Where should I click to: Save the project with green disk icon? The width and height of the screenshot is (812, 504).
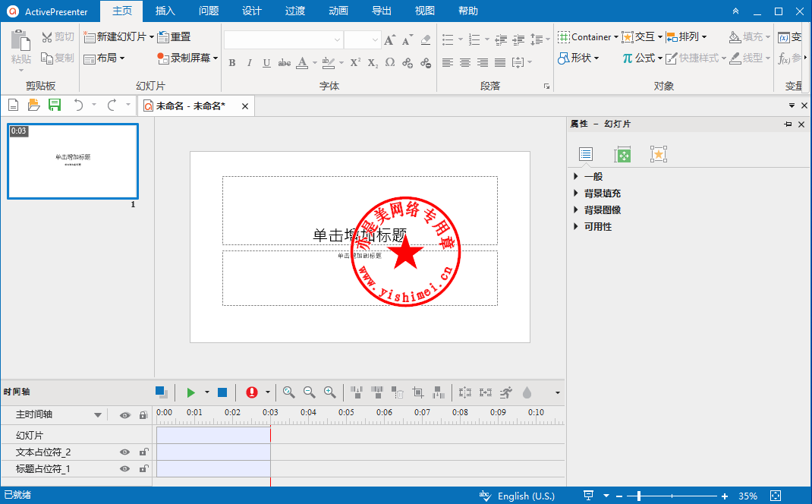click(55, 106)
